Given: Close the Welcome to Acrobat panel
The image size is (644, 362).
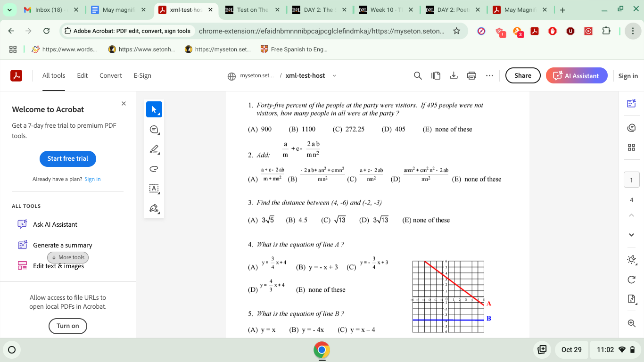Looking at the screenshot, I should (124, 104).
